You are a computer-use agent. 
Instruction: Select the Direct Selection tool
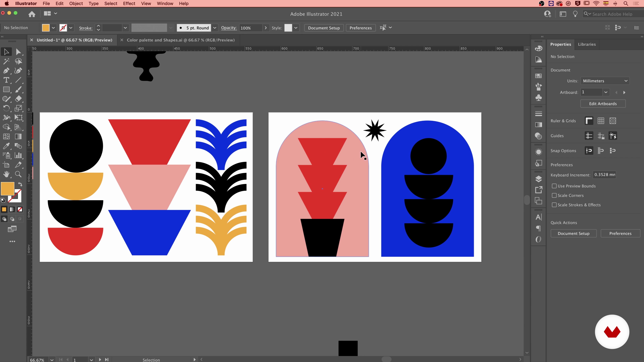(18, 52)
